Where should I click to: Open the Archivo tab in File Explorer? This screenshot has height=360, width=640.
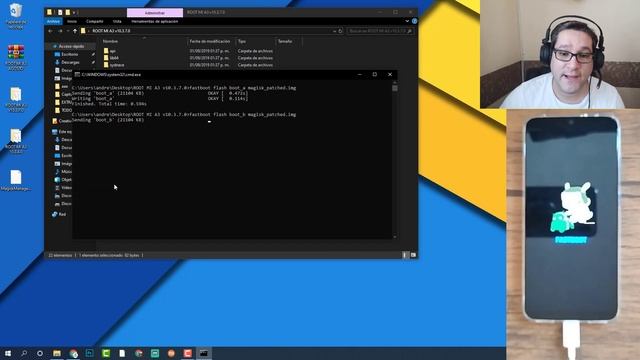click(53, 21)
